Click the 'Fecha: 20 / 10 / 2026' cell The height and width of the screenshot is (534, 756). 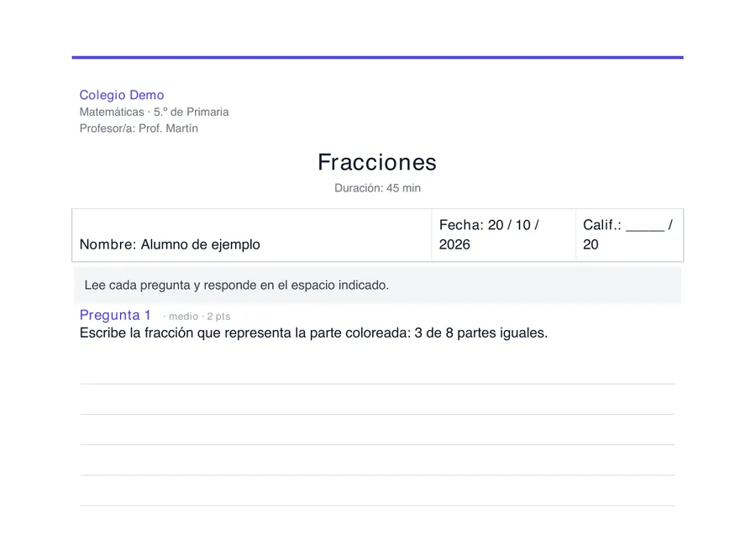503,235
